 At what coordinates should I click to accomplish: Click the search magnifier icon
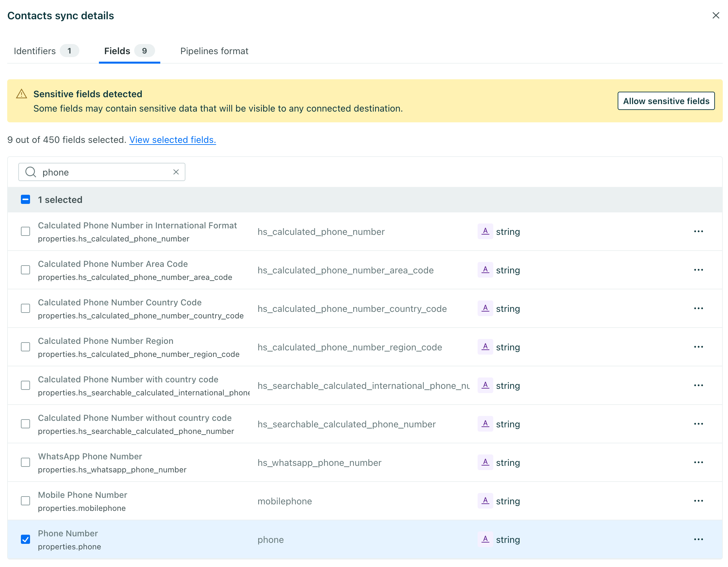pyautogui.click(x=31, y=172)
